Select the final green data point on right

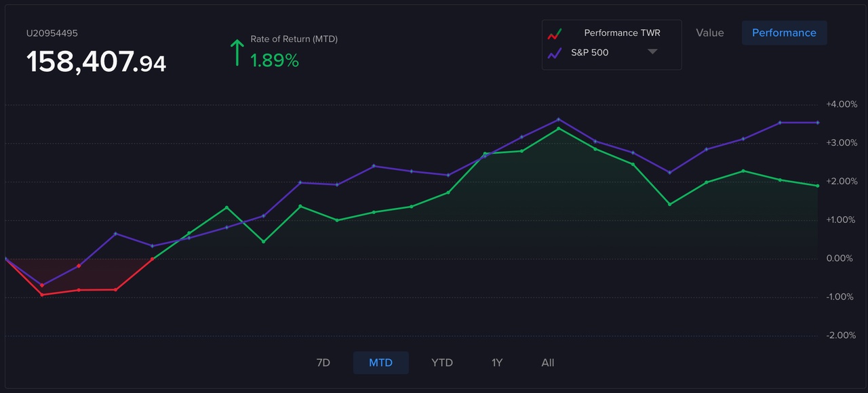[x=817, y=186]
